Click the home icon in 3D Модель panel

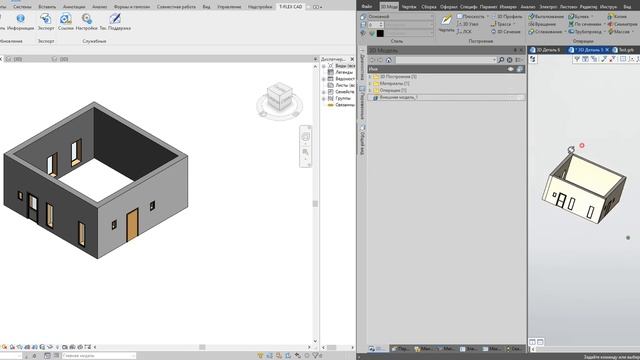click(389, 60)
